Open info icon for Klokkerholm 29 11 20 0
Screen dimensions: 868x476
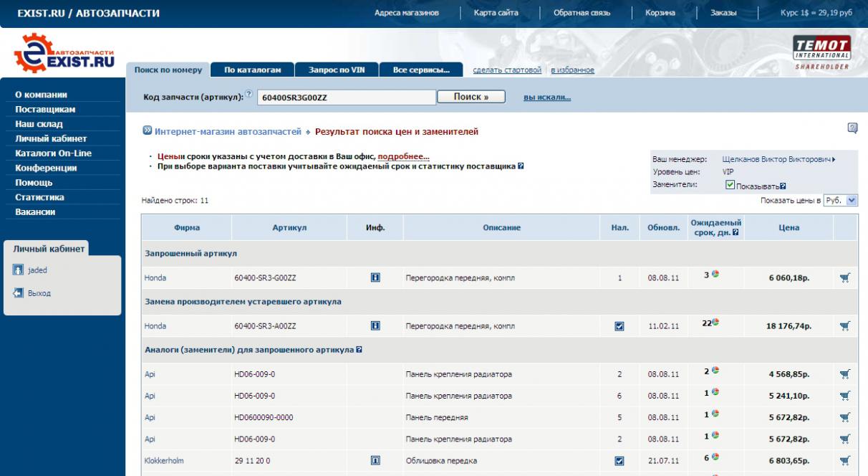pyautogui.click(x=375, y=460)
